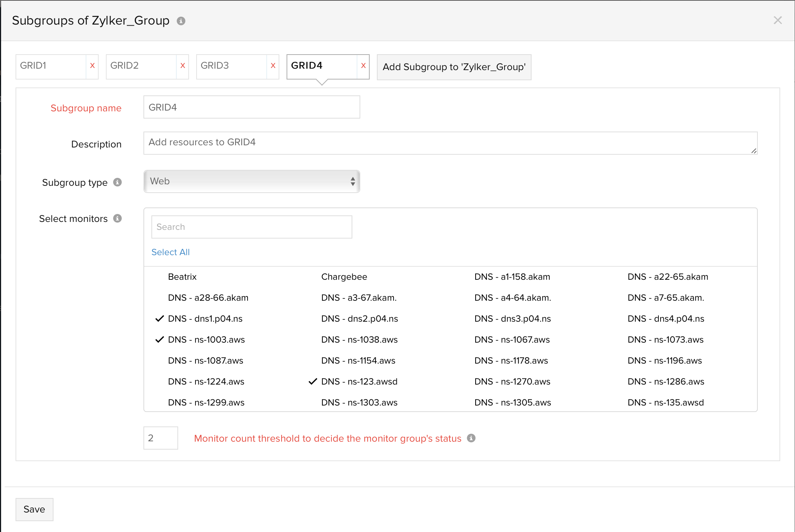
Task: Click info icon after monitor count threshold text
Action: (x=471, y=438)
